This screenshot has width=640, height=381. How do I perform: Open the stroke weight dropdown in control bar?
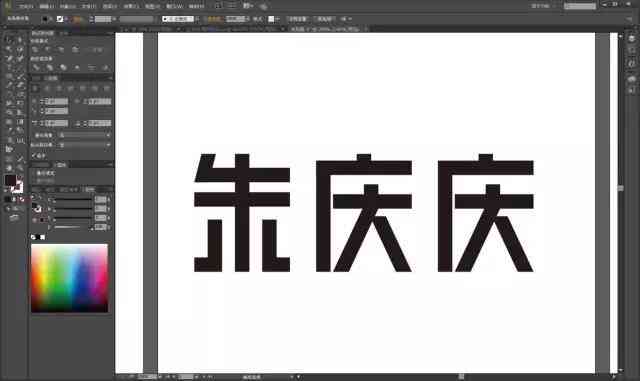tap(114, 19)
